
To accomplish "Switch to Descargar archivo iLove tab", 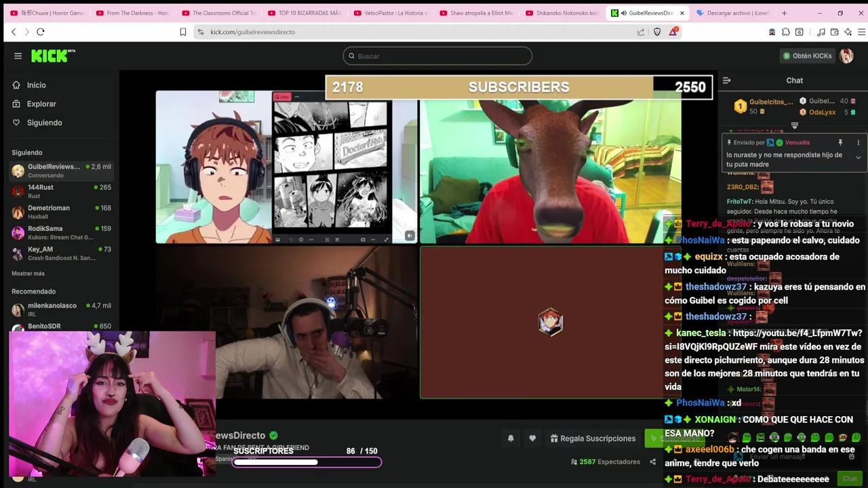I will point(733,13).
